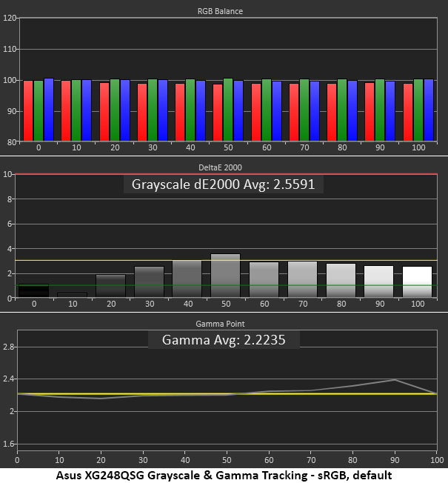Select the green bar at 50 in RGB Balance

pyautogui.click(x=228, y=110)
